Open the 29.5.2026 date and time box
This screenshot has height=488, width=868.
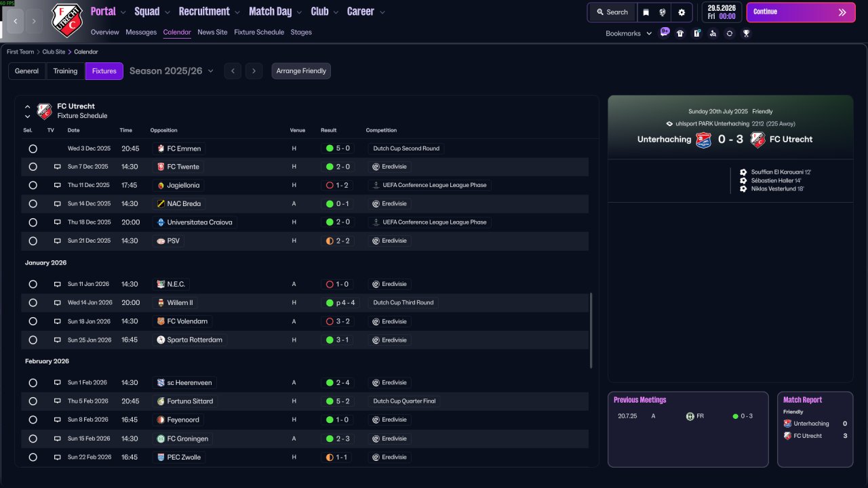722,12
